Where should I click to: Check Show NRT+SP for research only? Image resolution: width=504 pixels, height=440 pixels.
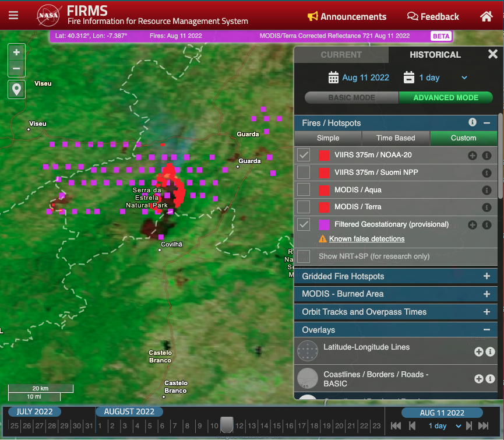coord(304,256)
